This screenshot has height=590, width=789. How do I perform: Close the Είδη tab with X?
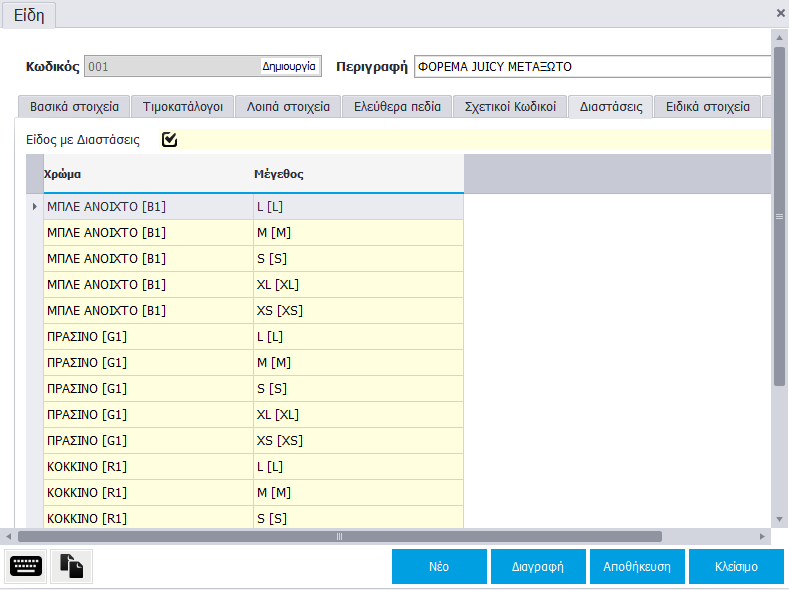point(780,13)
